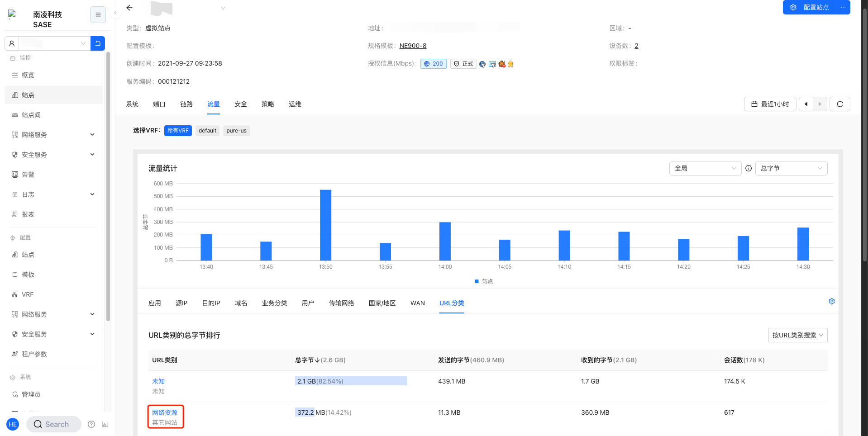
Task: Open the tenant selector dropdown
Action: [x=54, y=43]
